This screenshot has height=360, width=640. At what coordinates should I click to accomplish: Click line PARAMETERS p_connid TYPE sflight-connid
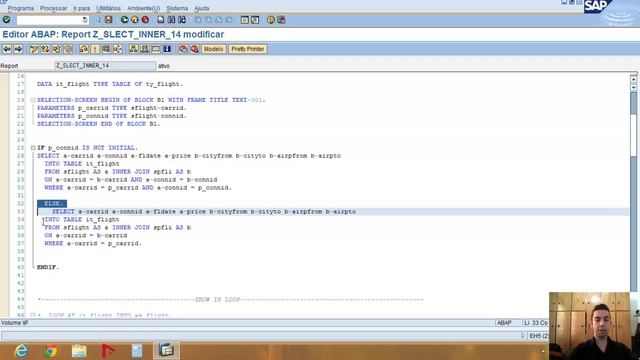(112, 116)
